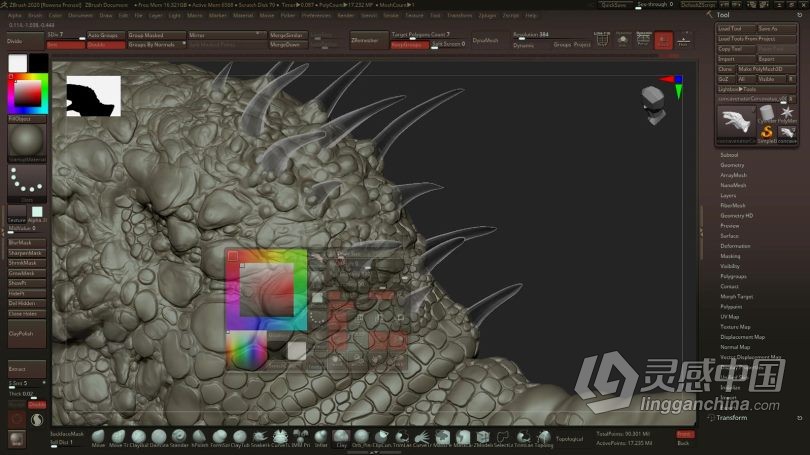Click the ClayPolish button
Screen dimensions: 810x455
(x=26, y=334)
